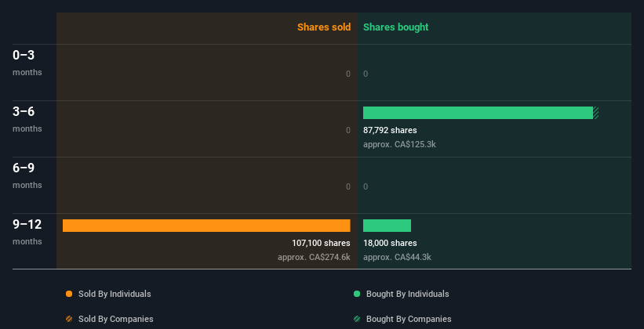Screen dimensions: 644x329
Task: Select the approx. CA$125.3k value
Action: (x=399, y=144)
